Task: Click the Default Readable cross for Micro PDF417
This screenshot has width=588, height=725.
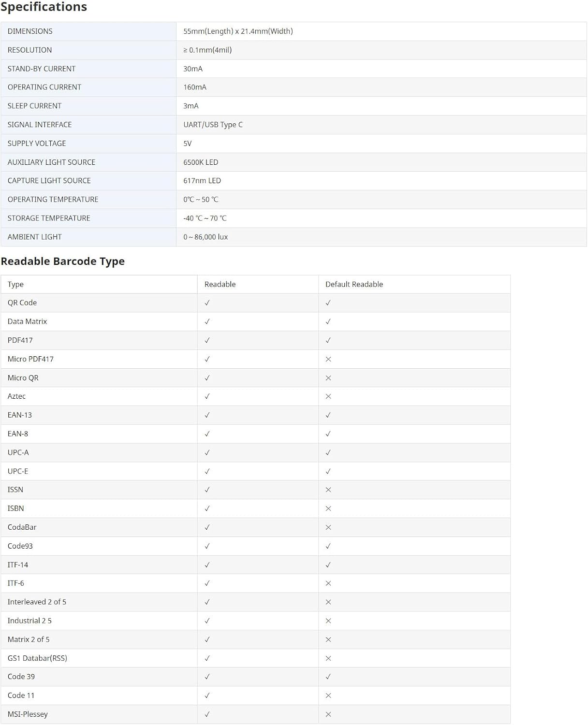Action: pyautogui.click(x=328, y=359)
